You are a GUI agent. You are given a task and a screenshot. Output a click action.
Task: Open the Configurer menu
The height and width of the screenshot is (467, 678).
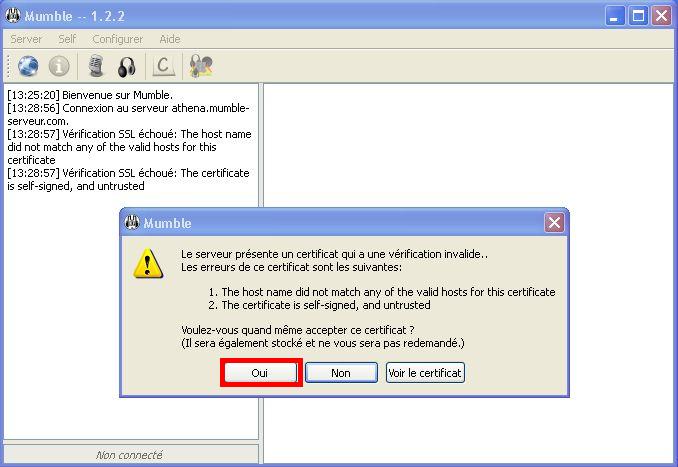point(118,39)
